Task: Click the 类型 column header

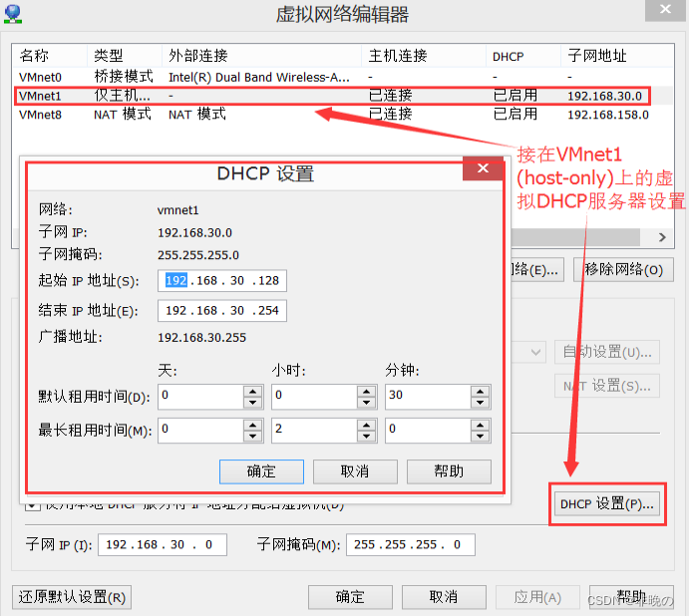Action: click(125, 56)
